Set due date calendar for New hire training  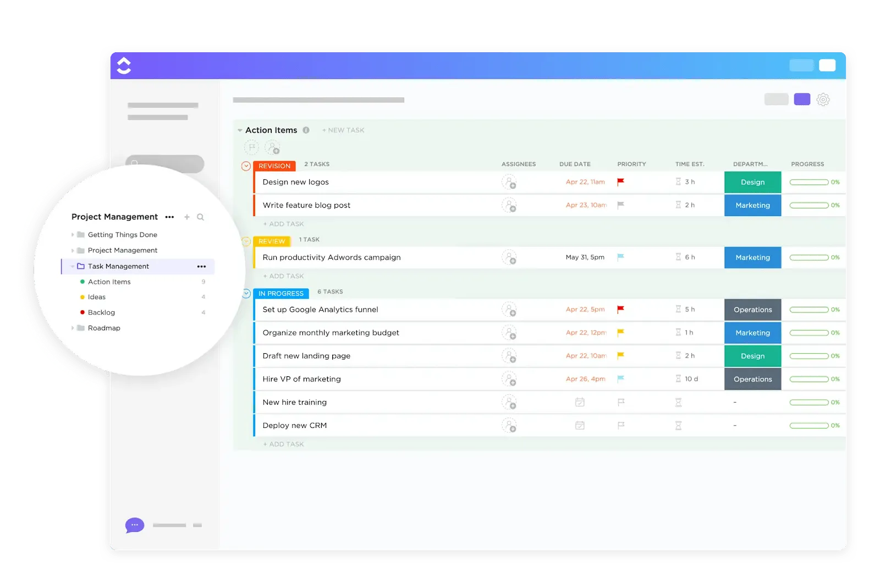coord(580,402)
